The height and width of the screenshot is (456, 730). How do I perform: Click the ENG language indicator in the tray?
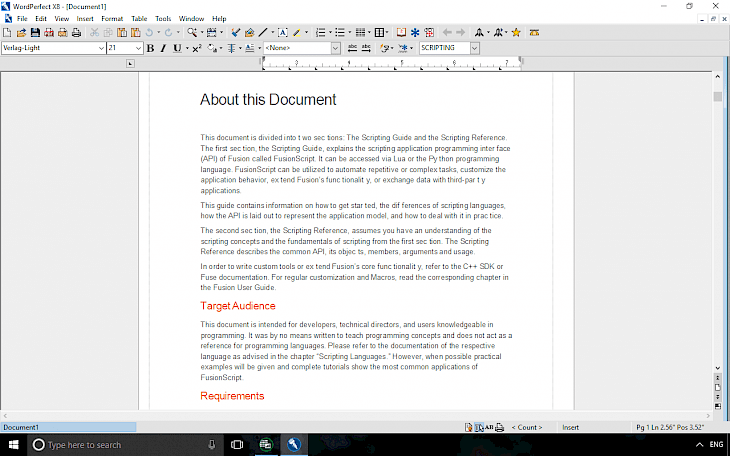point(716,444)
